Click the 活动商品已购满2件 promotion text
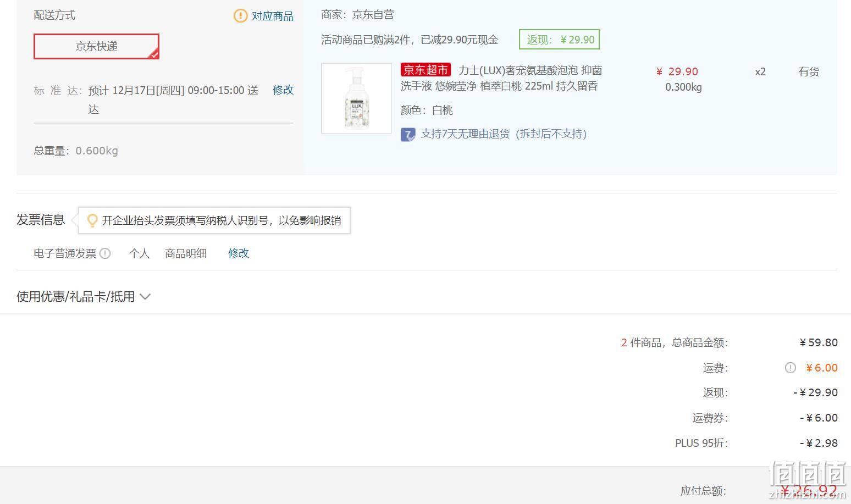 coord(410,40)
